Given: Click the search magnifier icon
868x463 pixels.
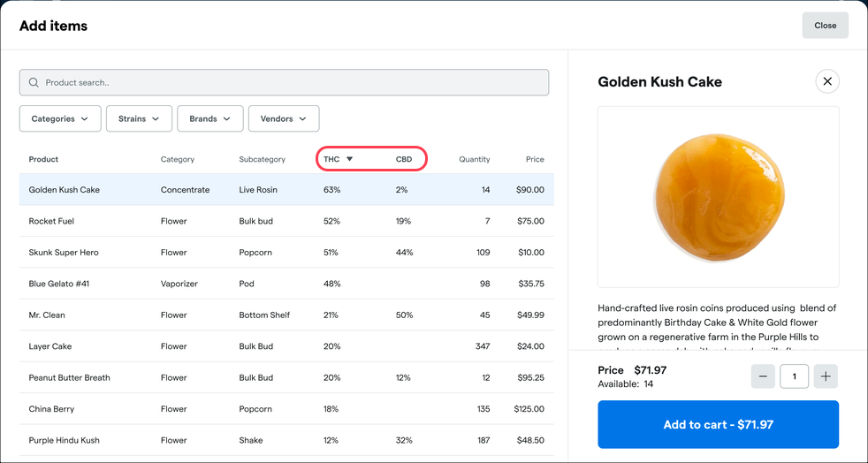Looking at the screenshot, I should [x=34, y=82].
